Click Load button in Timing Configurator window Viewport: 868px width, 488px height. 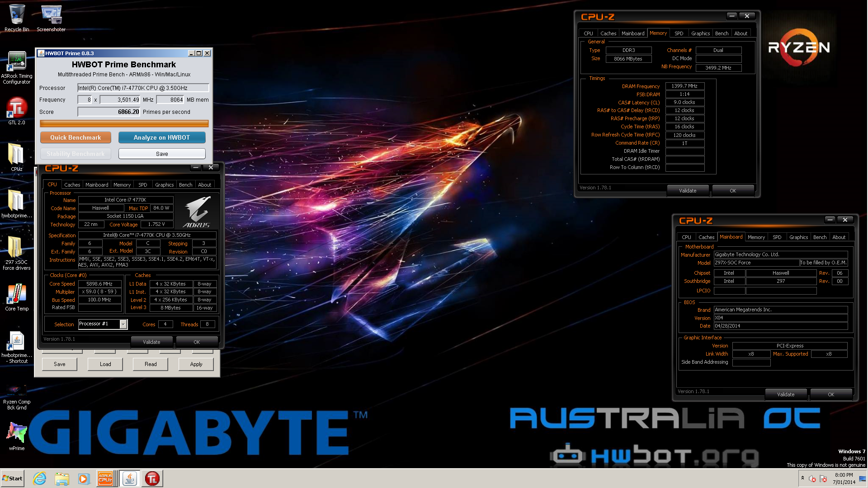coord(105,364)
